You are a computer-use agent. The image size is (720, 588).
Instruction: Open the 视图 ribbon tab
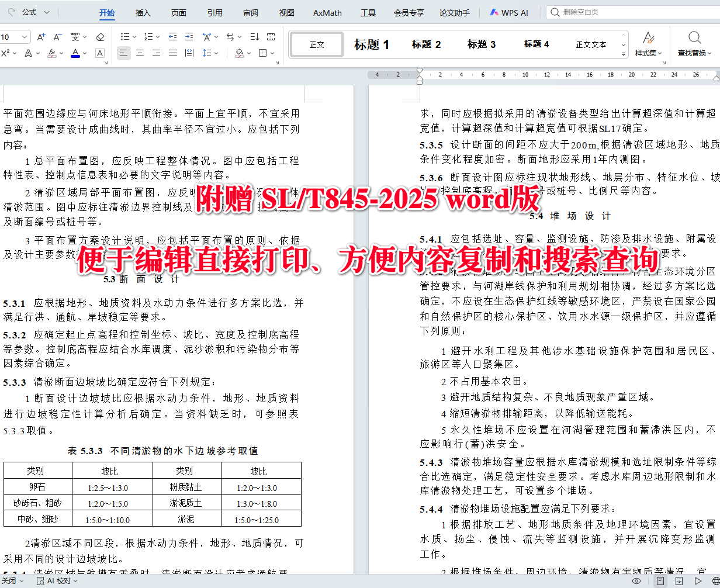(x=286, y=13)
